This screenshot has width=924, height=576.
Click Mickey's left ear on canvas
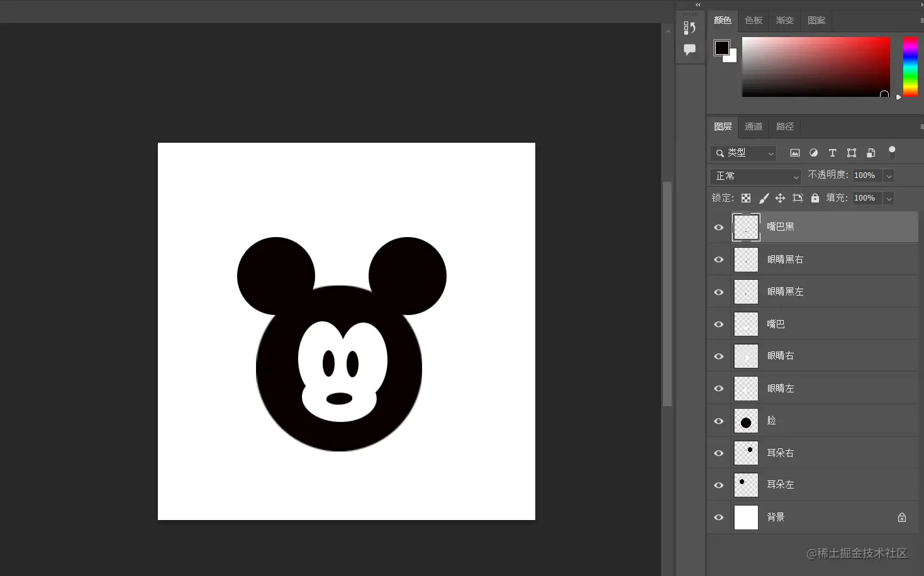[276, 275]
